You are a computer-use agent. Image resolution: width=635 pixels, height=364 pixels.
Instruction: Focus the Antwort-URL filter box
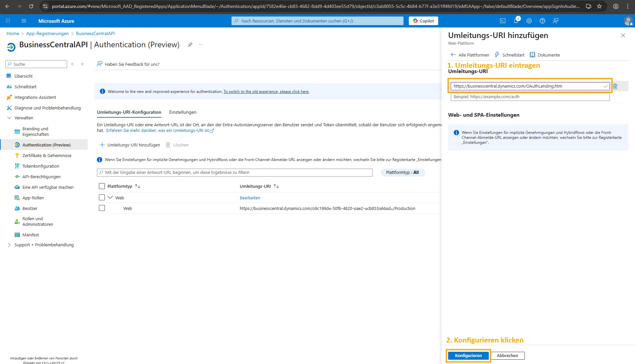click(x=235, y=172)
